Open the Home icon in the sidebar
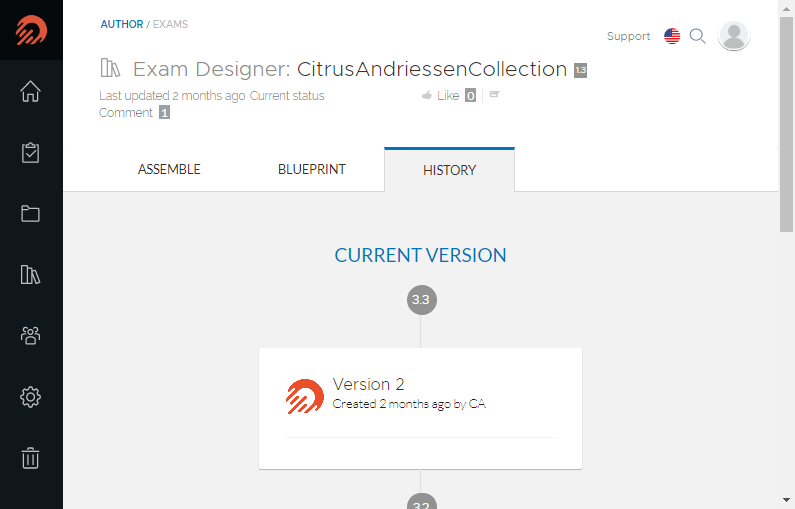This screenshot has width=795, height=509. 30,91
